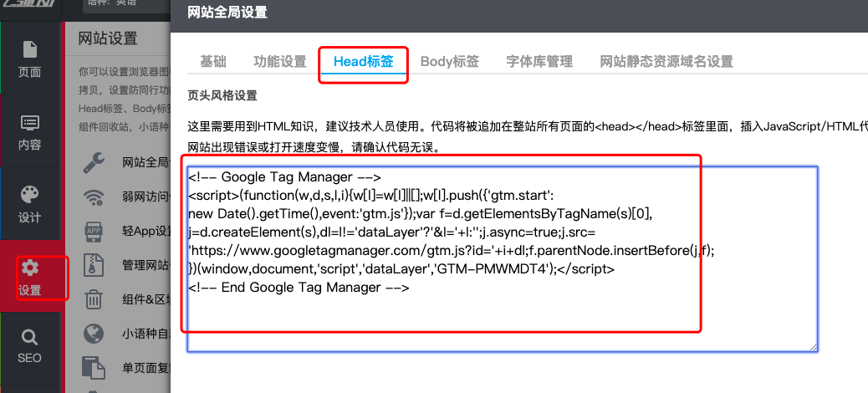This screenshot has height=393, width=868.
Task: Open the SEO magnifier section
Action: [30, 346]
